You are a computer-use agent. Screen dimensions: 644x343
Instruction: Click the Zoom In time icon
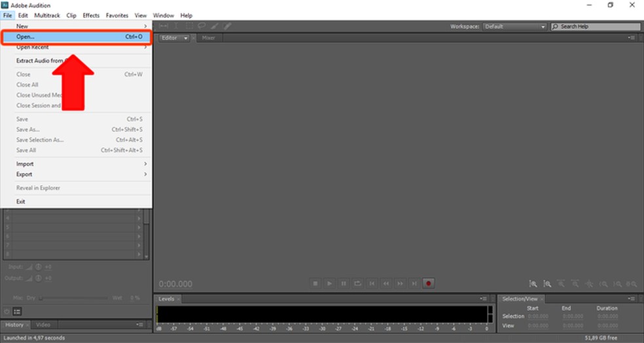pos(561,284)
